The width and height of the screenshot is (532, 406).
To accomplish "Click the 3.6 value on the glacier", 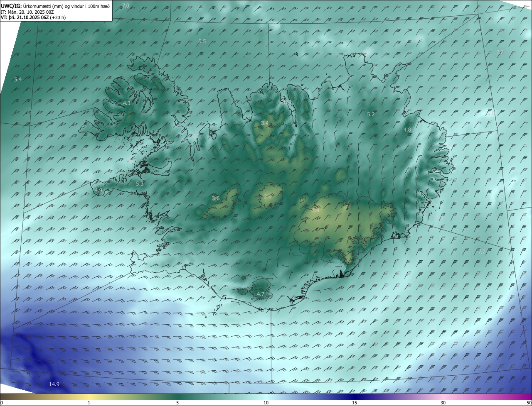I will 216,198.
